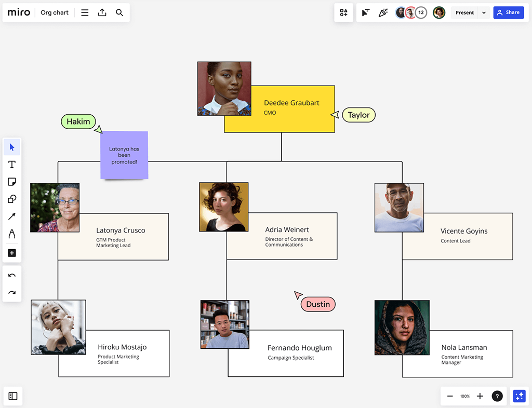Show all 12 collaborators
The image size is (532, 408).
421,12
